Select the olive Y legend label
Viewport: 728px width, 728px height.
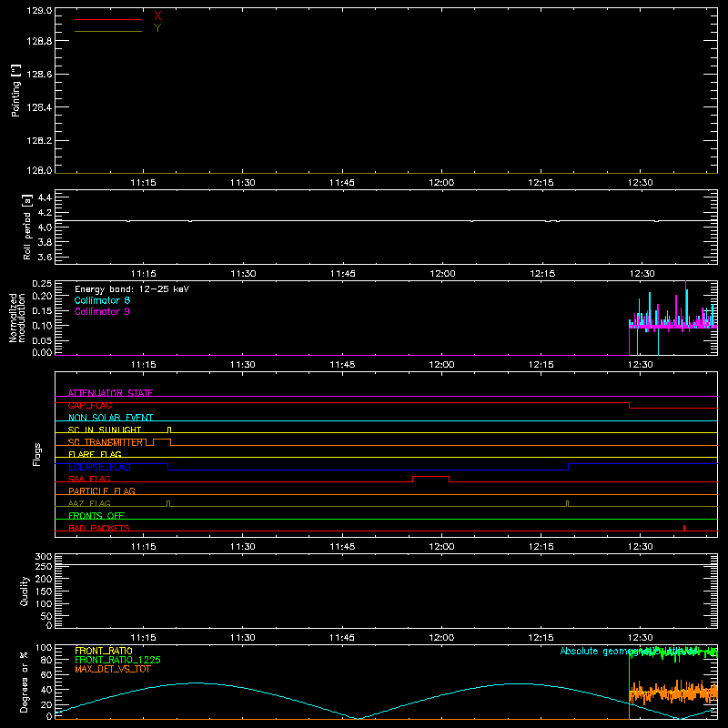(x=157, y=28)
